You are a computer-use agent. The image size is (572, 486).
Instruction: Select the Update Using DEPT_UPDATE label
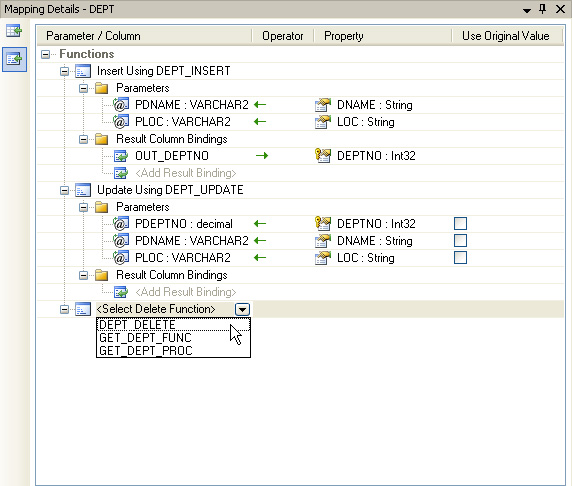[x=170, y=190]
